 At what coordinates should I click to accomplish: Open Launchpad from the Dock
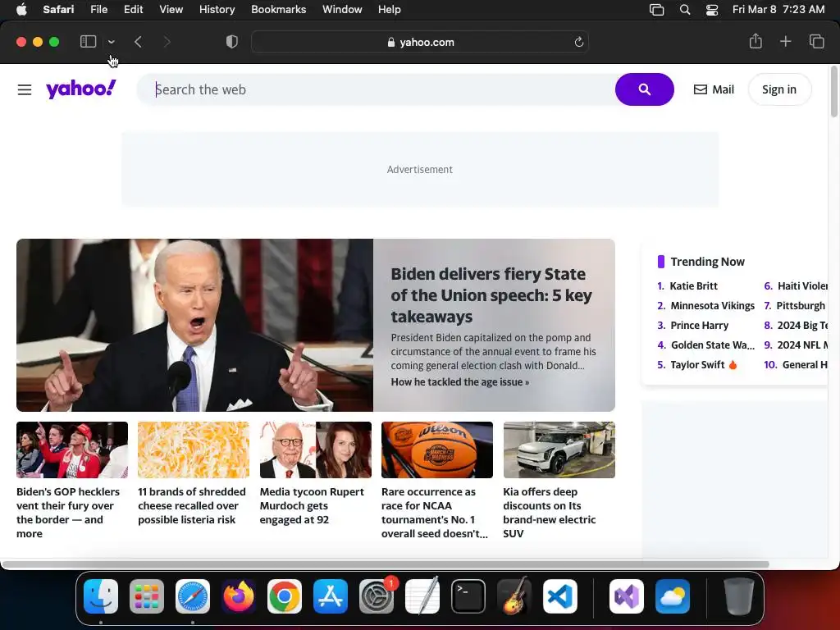point(147,596)
